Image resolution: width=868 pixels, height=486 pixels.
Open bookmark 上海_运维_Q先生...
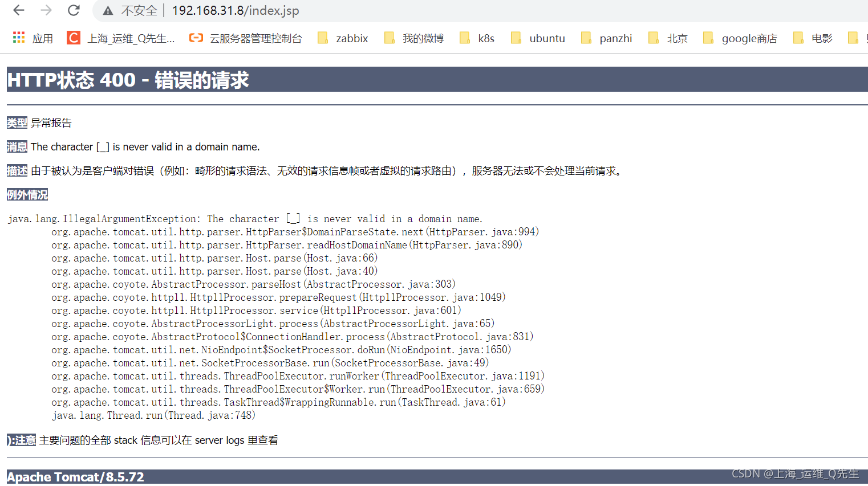pos(131,38)
